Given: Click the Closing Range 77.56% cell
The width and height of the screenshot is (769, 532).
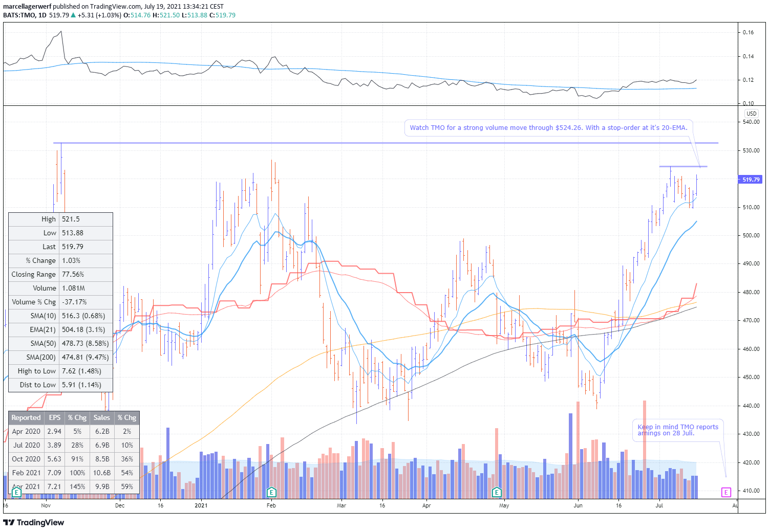Looking at the screenshot, I should coord(86,274).
